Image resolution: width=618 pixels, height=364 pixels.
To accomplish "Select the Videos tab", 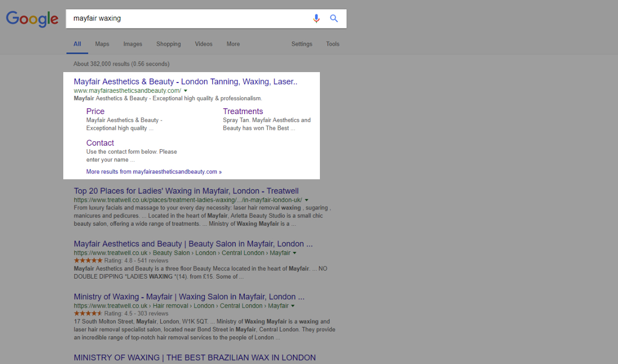I will tap(203, 44).
